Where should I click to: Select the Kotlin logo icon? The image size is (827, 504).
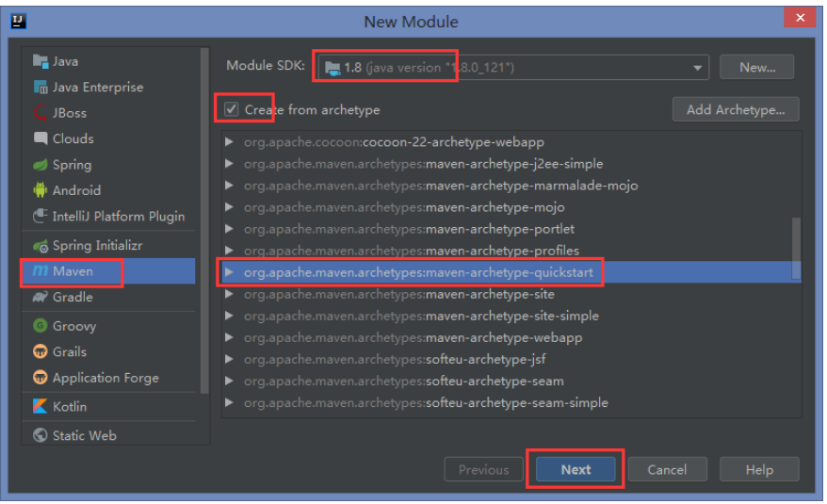point(41,406)
